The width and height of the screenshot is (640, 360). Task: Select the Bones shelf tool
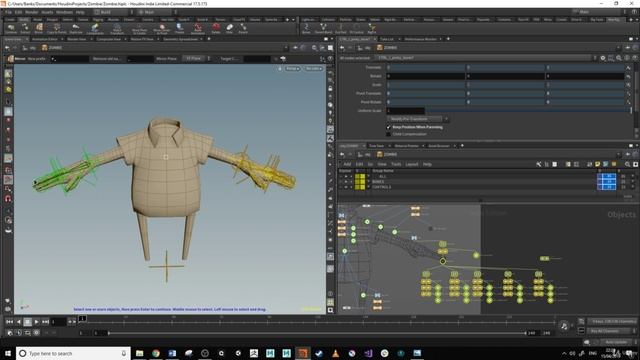pos(306,29)
